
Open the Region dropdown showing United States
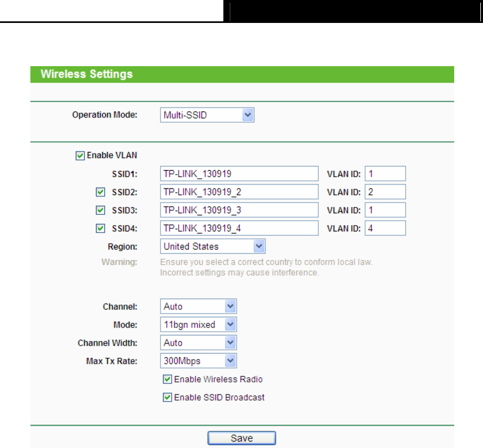coord(213,246)
